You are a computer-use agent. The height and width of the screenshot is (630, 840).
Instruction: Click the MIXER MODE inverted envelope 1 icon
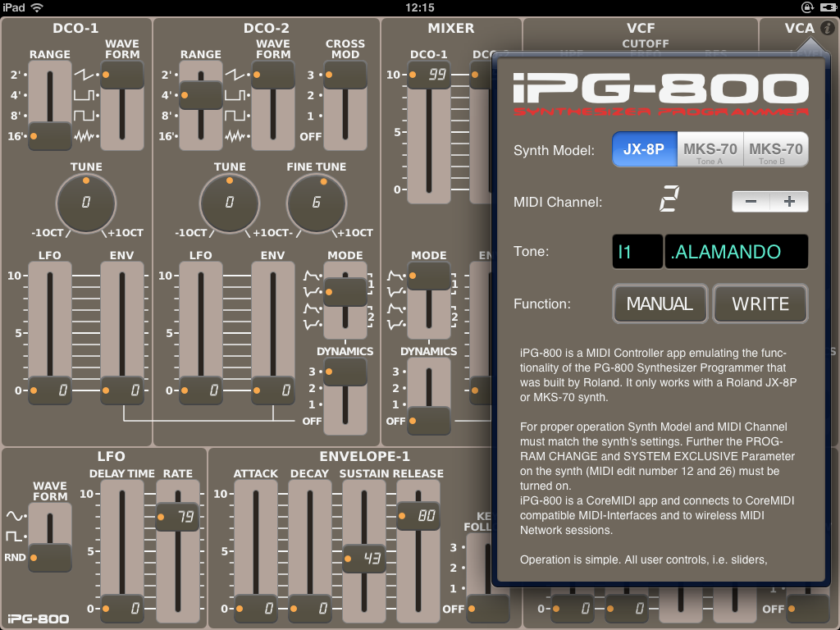[x=396, y=292]
